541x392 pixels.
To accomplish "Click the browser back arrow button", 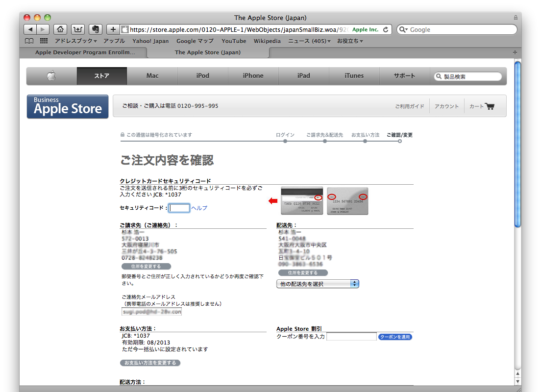I will (x=30, y=29).
